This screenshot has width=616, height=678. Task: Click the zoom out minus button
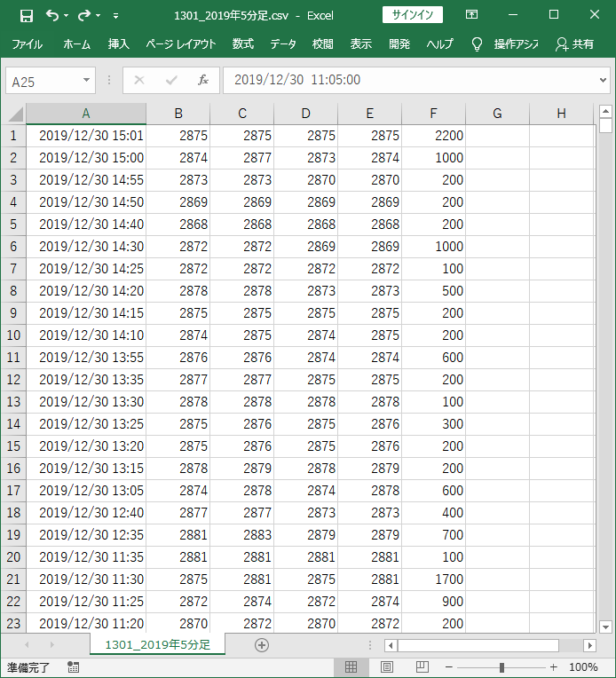449,667
